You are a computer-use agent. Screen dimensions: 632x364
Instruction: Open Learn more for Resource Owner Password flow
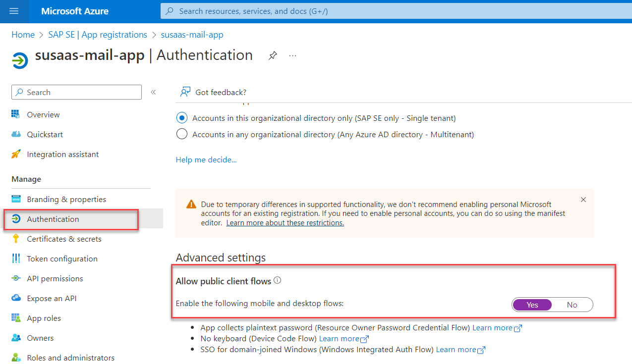tap(497, 327)
